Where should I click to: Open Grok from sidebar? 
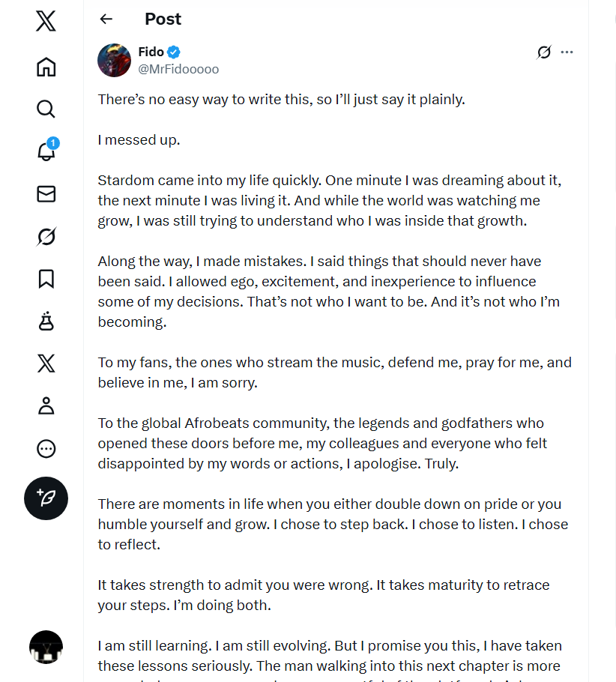(x=46, y=237)
